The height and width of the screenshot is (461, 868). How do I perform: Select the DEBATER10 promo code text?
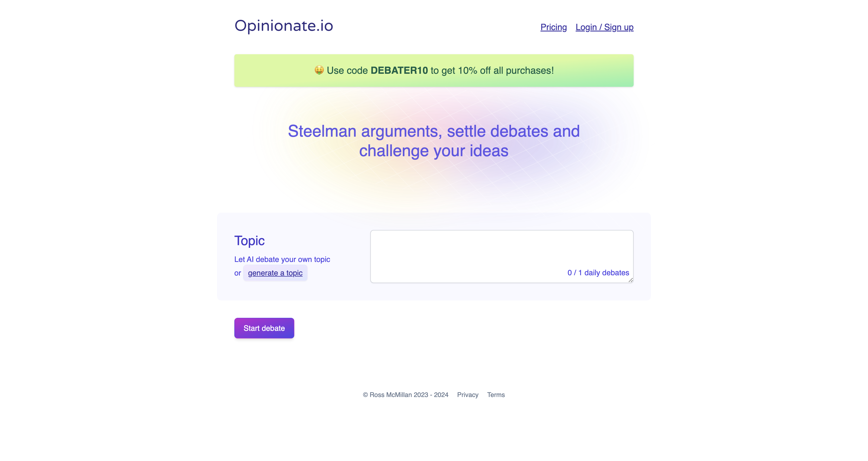click(399, 71)
